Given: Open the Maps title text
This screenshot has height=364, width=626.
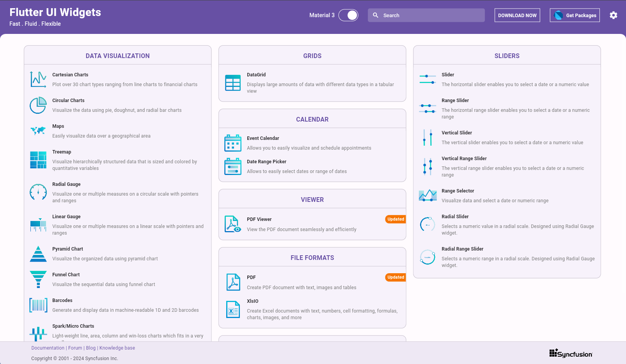Looking at the screenshot, I should 58,126.
